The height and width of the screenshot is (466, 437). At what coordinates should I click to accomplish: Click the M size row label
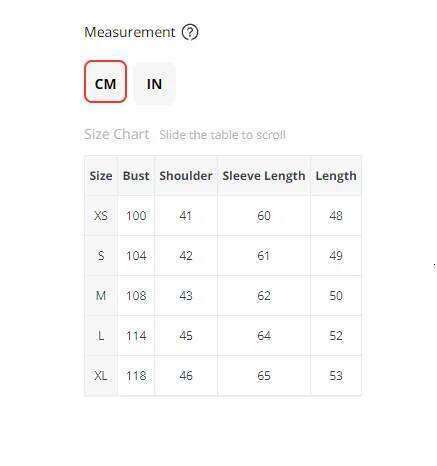click(x=101, y=296)
